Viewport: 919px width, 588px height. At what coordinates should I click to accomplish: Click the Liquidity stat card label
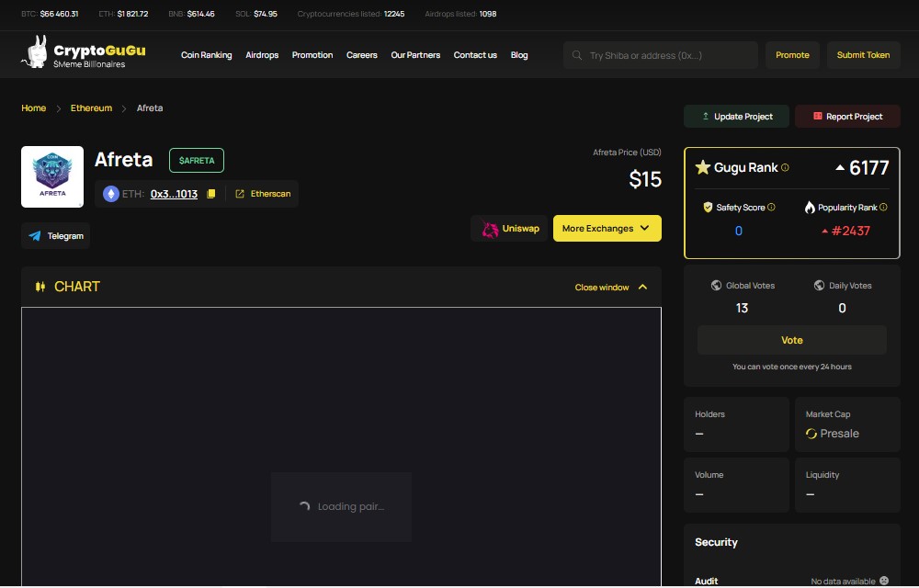click(823, 475)
